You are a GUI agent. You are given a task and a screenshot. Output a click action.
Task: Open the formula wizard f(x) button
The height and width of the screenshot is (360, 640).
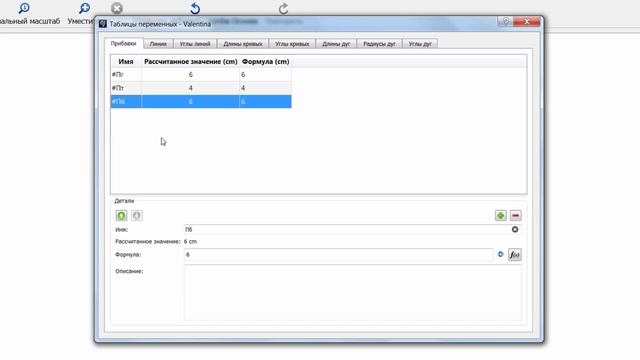(515, 255)
